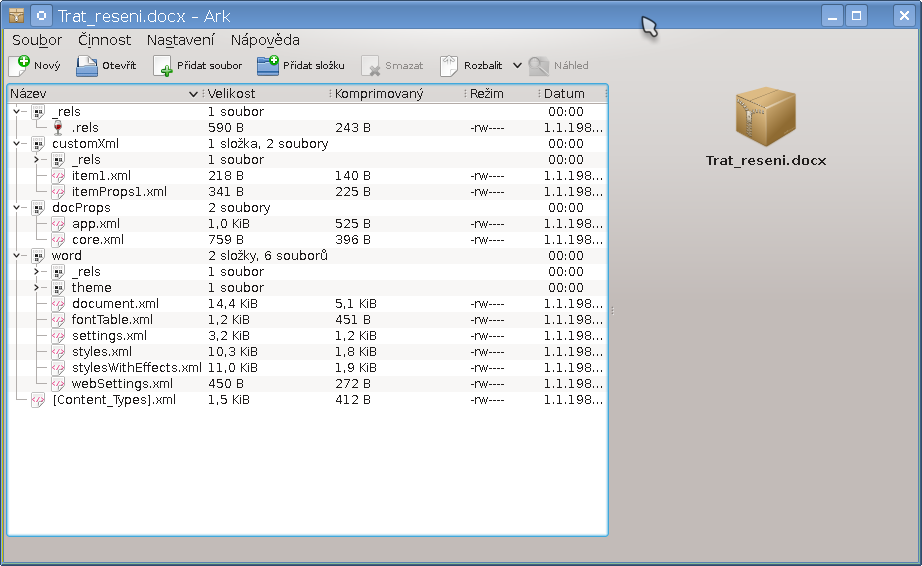Image resolution: width=922 pixels, height=566 pixels.
Task: Open the Nastavení menu
Action: (x=180, y=40)
